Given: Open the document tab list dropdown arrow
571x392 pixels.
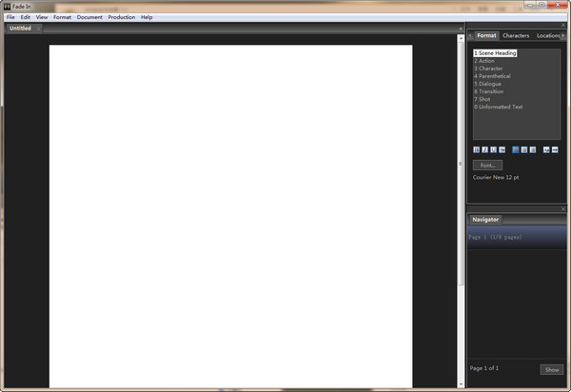Looking at the screenshot, I should point(461,29).
